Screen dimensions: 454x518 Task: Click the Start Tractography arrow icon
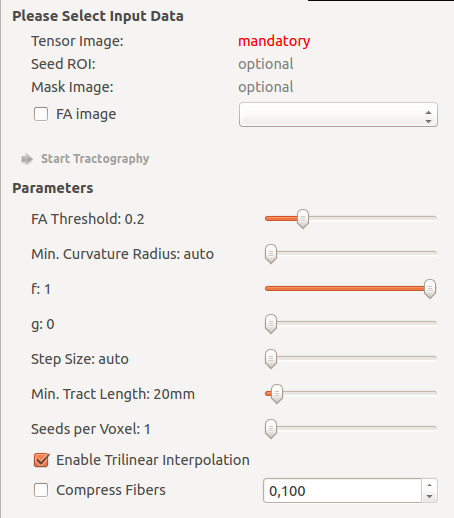click(27, 159)
